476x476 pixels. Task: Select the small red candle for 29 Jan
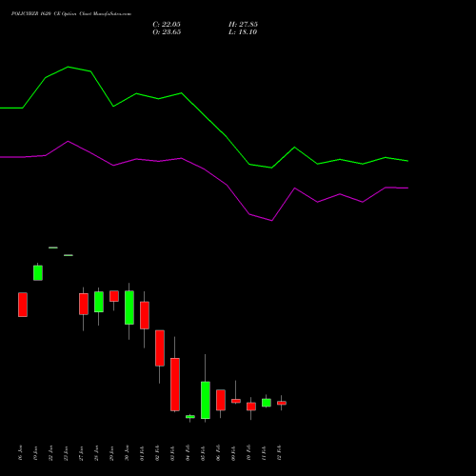pos(114,296)
